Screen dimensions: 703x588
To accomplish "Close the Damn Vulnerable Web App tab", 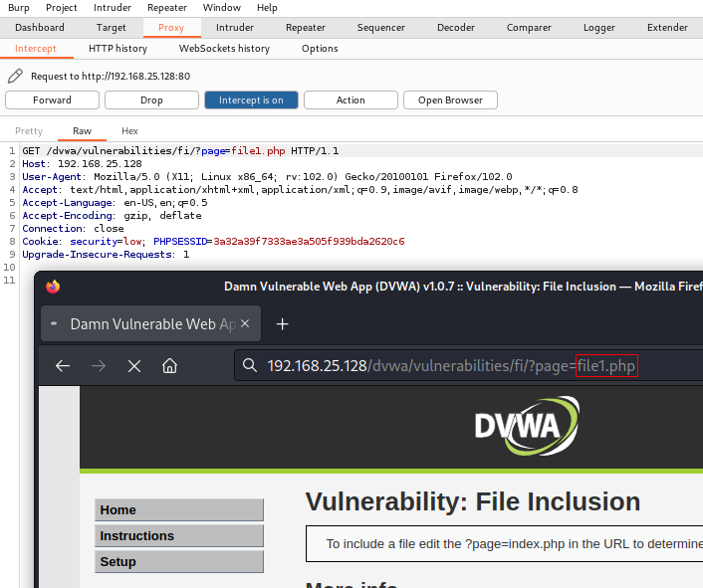I will click(245, 323).
